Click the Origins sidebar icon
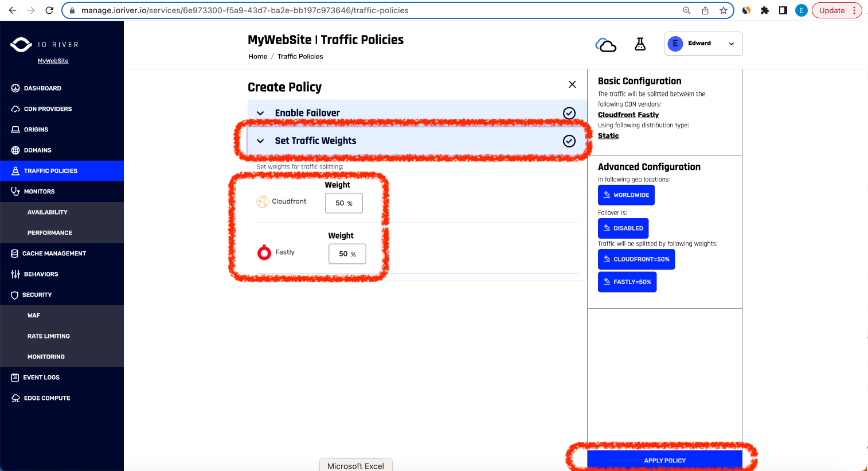Screen dimensions: 868x471 [15, 130]
